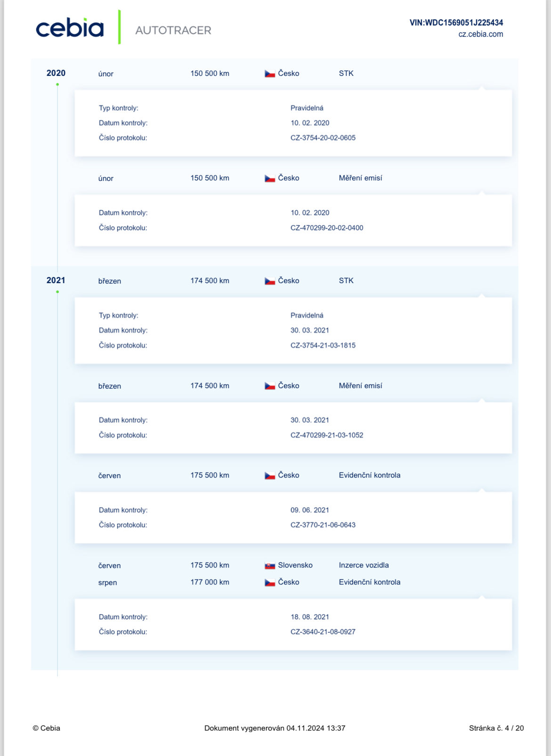The height and width of the screenshot is (756, 551).
Task: Click protocol number CZ-3754-20-02-0605
Action: click(323, 138)
